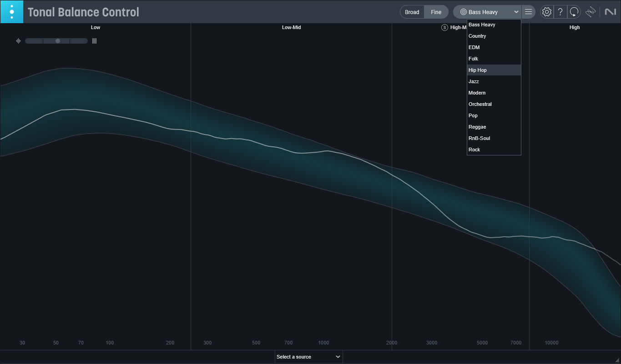Choose Modern from the target list
This screenshot has height=364, width=621.
494,93
